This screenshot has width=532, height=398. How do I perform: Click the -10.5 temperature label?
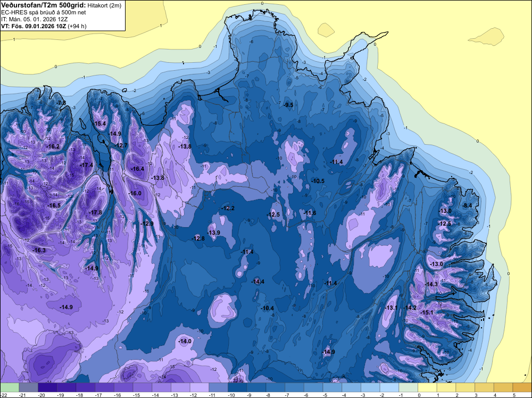point(318,181)
